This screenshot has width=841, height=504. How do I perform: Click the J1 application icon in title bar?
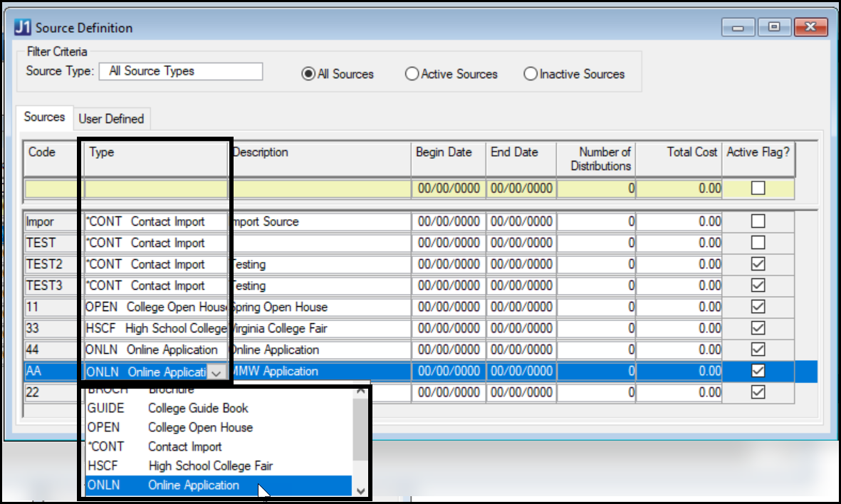(23, 28)
